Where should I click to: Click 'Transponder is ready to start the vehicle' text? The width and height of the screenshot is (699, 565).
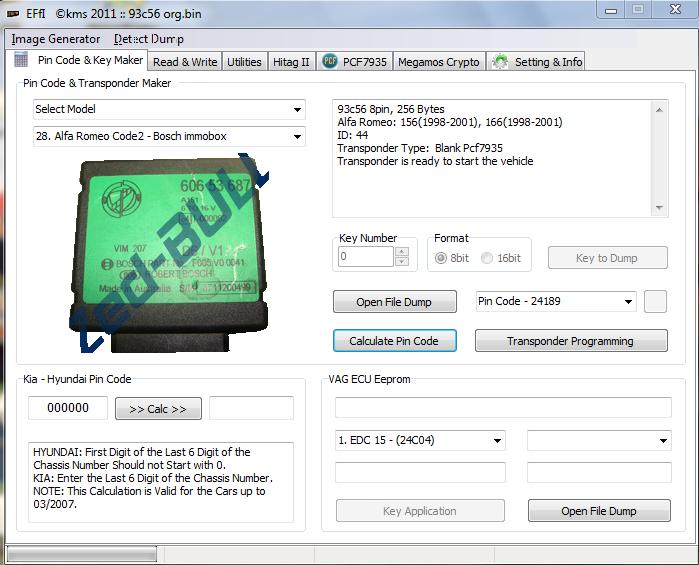[x=435, y=161]
